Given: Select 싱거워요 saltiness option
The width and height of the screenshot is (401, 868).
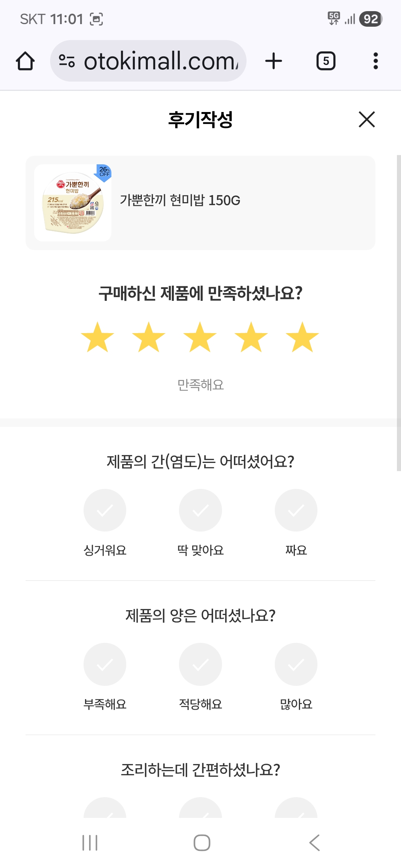Looking at the screenshot, I should coord(105,510).
